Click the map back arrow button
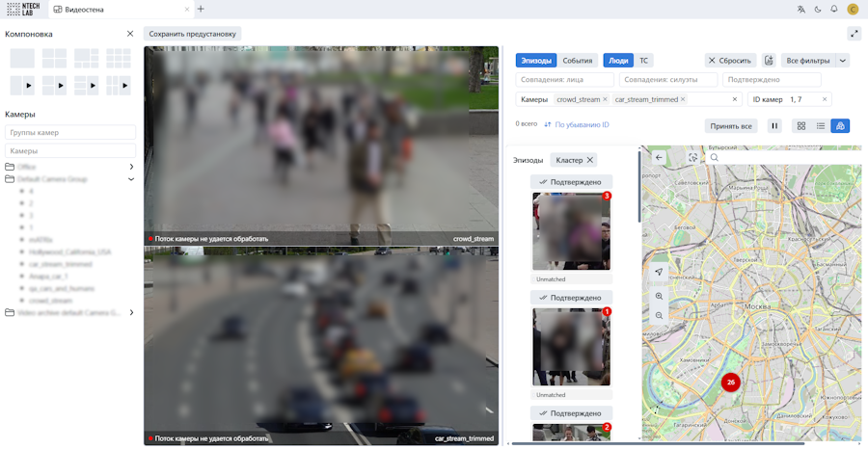 [660, 157]
